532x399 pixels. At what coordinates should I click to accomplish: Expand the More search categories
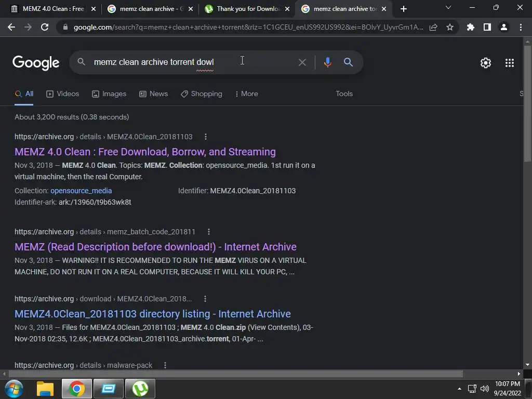247,94
